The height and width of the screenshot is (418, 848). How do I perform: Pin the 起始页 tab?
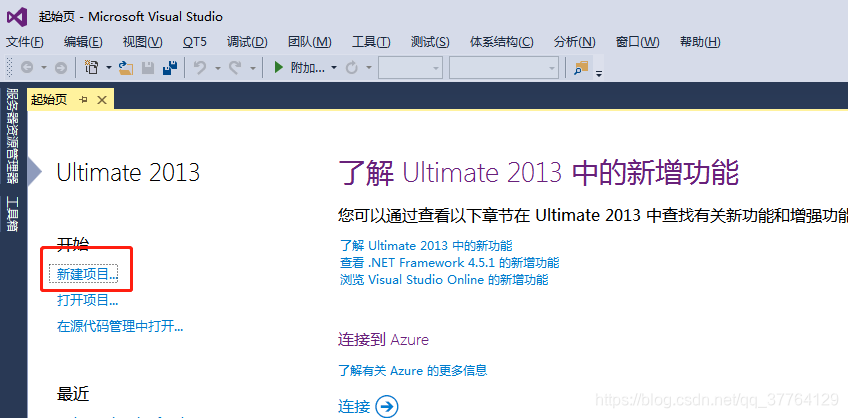point(83,99)
